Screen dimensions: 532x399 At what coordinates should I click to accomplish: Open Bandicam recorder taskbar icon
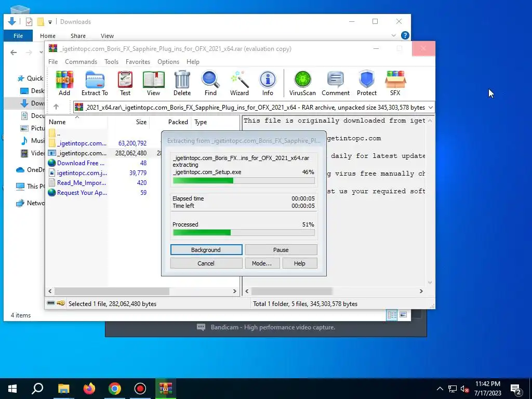tap(140, 389)
